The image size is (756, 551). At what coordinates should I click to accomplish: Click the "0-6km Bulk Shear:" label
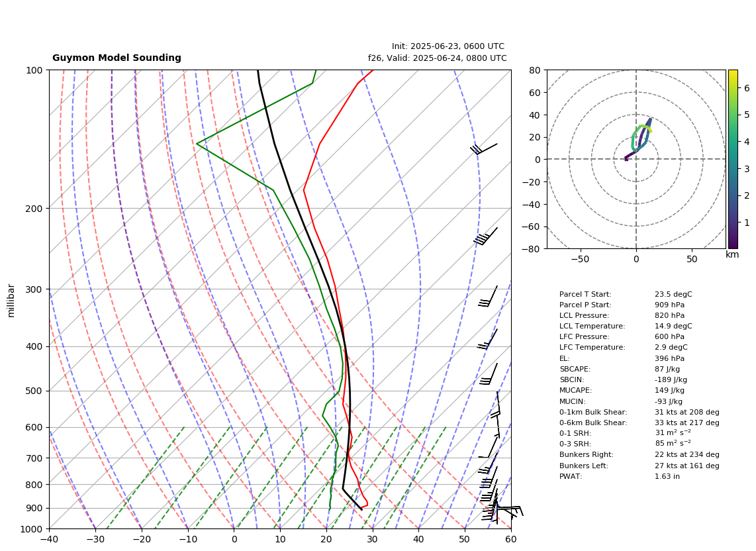593,423
